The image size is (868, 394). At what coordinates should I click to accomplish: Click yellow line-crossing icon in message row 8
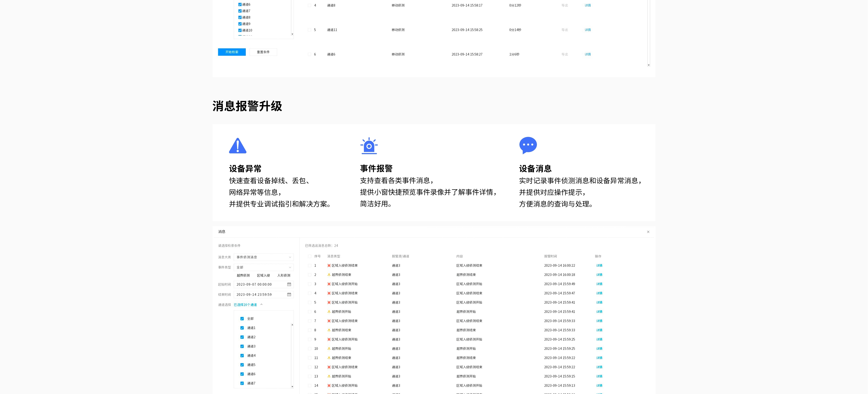[x=329, y=330]
